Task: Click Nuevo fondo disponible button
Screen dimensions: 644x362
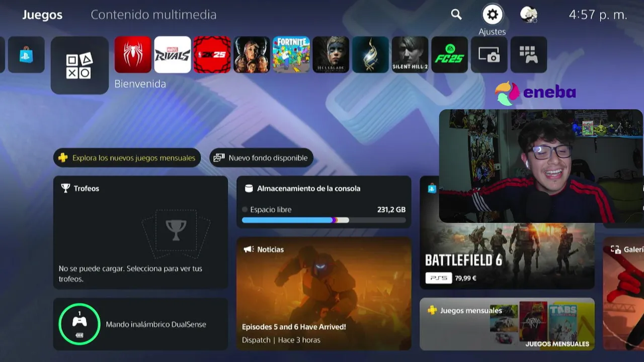Action: (x=261, y=158)
